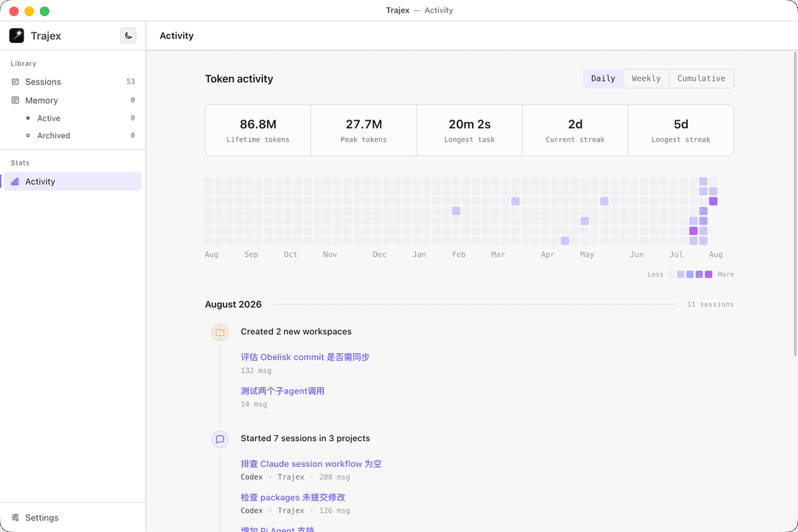Open the Sessions list icon

coord(16,81)
